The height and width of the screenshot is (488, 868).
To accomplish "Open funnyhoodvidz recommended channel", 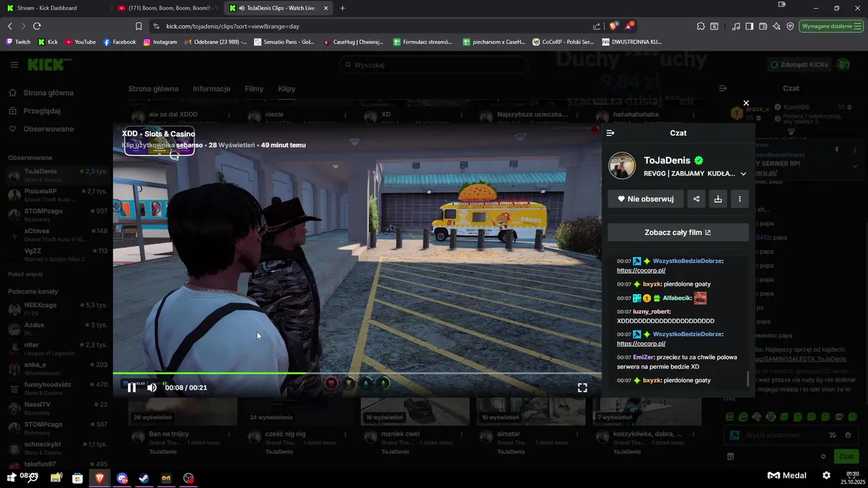I will (x=58, y=388).
